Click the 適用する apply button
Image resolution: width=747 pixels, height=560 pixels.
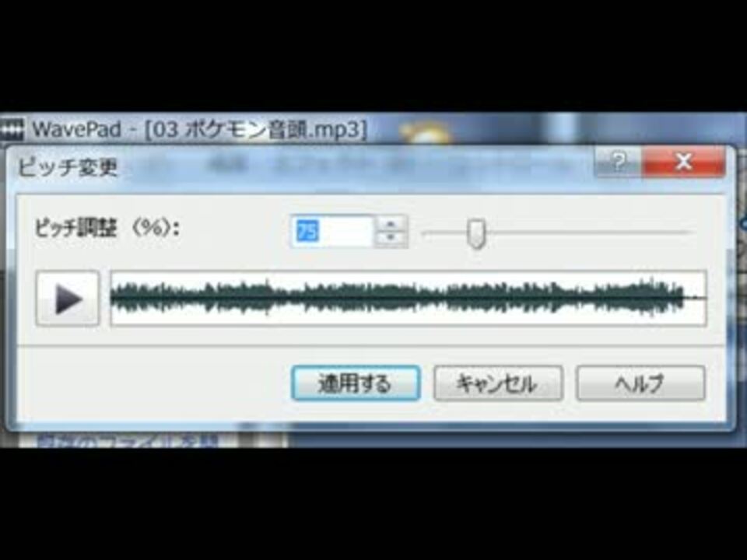click(356, 383)
